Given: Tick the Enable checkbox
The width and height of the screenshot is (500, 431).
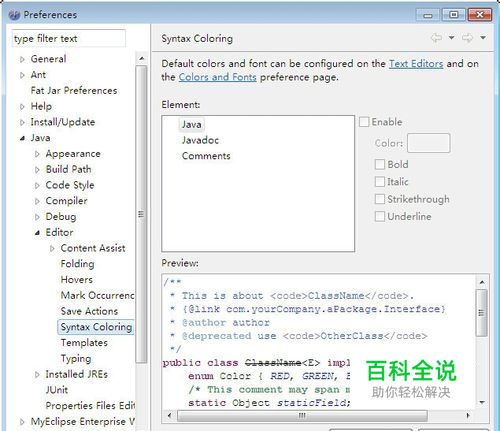Looking at the screenshot, I should click(x=364, y=122).
